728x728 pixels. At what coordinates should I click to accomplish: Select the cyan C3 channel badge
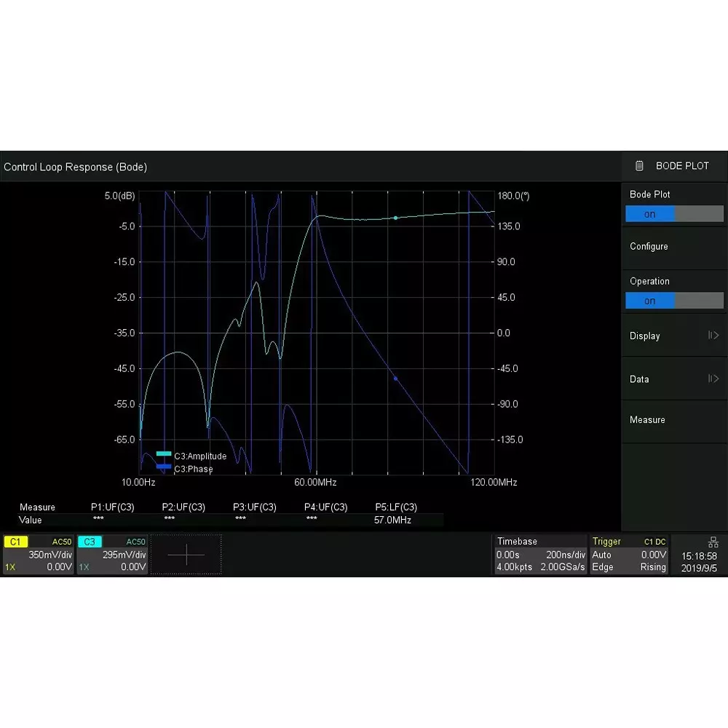coord(90,542)
